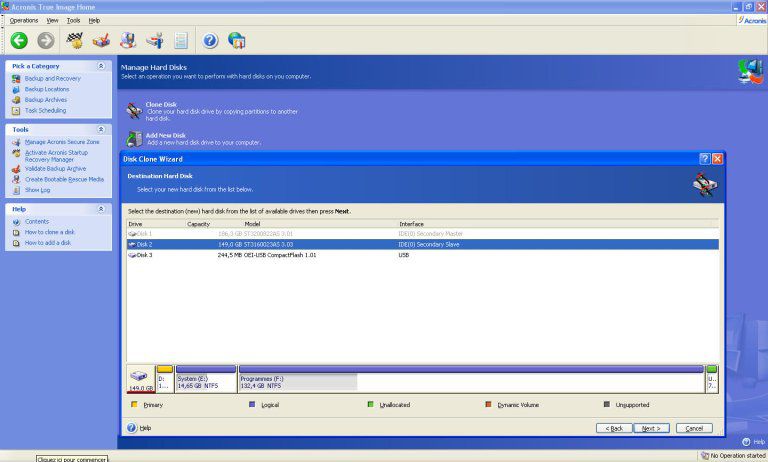768x462 pixels.
Task: Click the Backup Locations sidebar icon
Action: [x=16, y=90]
